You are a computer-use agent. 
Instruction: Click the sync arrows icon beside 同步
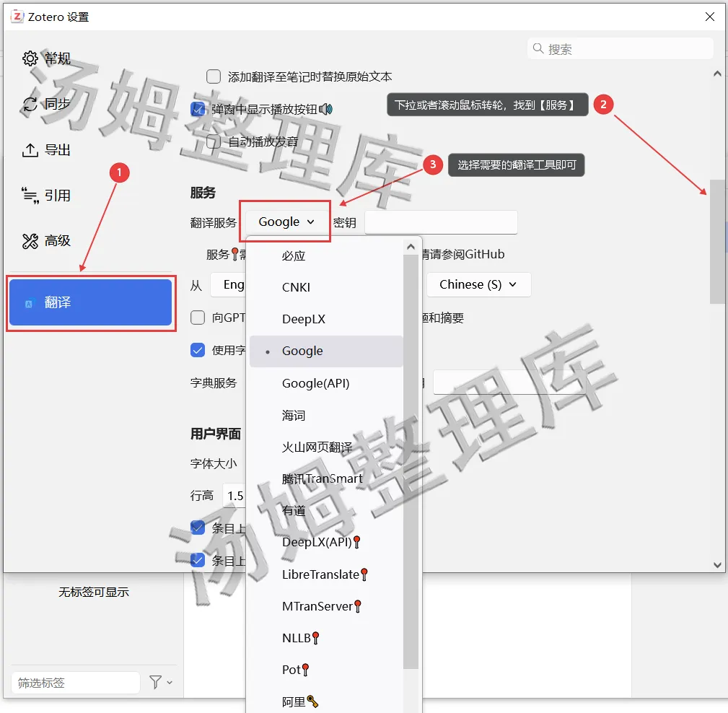tap(30, 104)
